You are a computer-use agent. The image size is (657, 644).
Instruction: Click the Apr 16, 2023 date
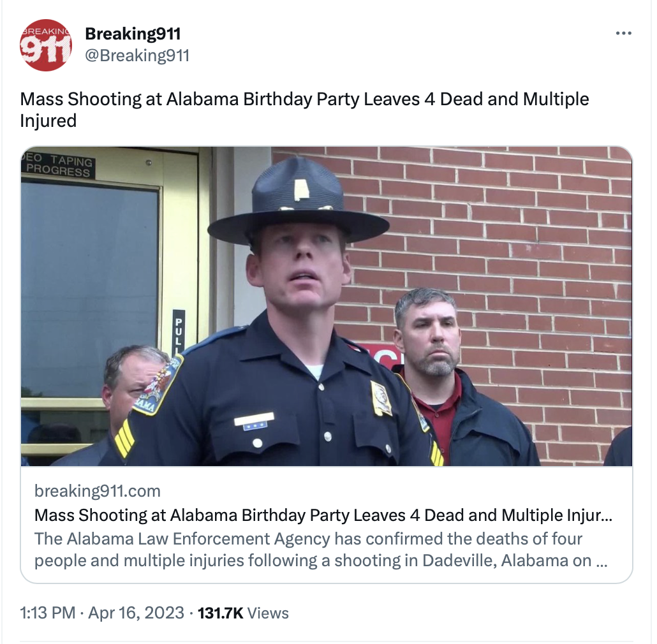point(136,613)
